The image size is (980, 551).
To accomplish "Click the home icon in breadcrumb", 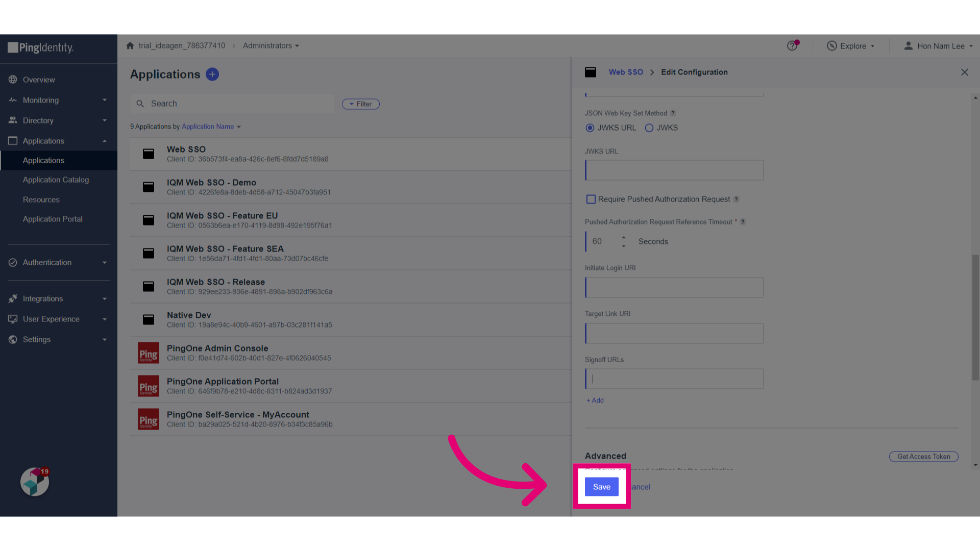I will (x=130, y=46).
